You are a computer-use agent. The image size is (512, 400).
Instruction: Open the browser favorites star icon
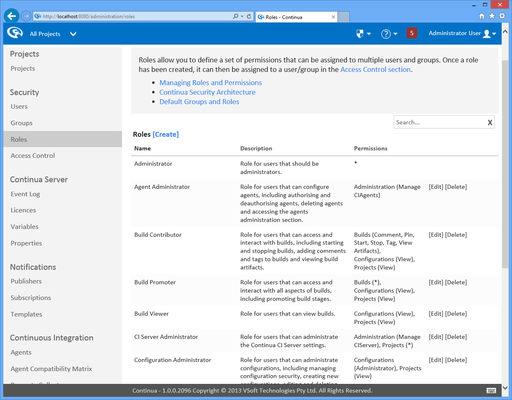coord(492,16)
